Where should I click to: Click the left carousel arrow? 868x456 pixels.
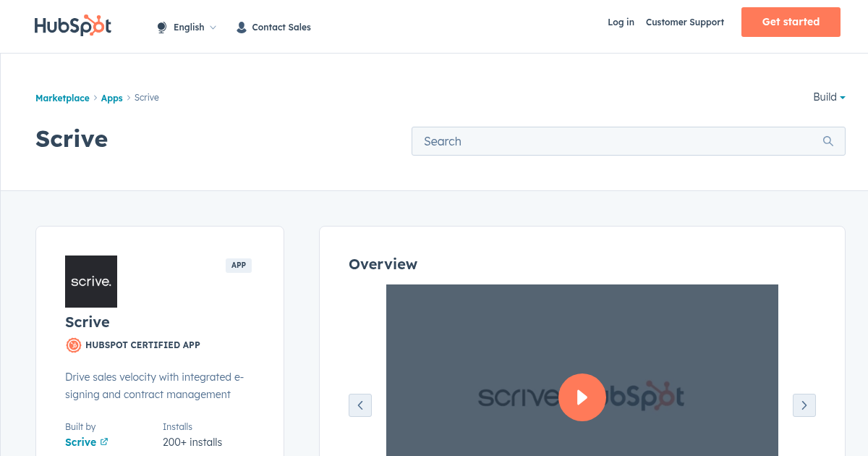click(x=360, y=405)
